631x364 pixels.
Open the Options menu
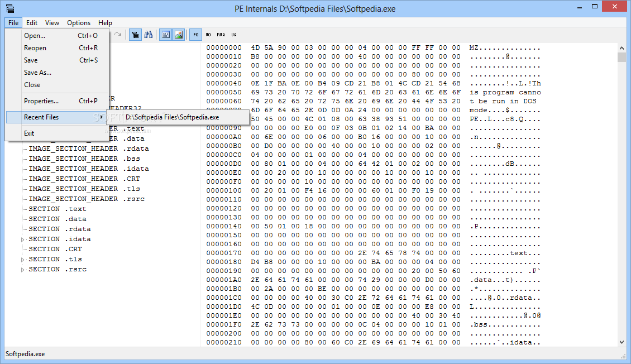click(x=79, y=22)
